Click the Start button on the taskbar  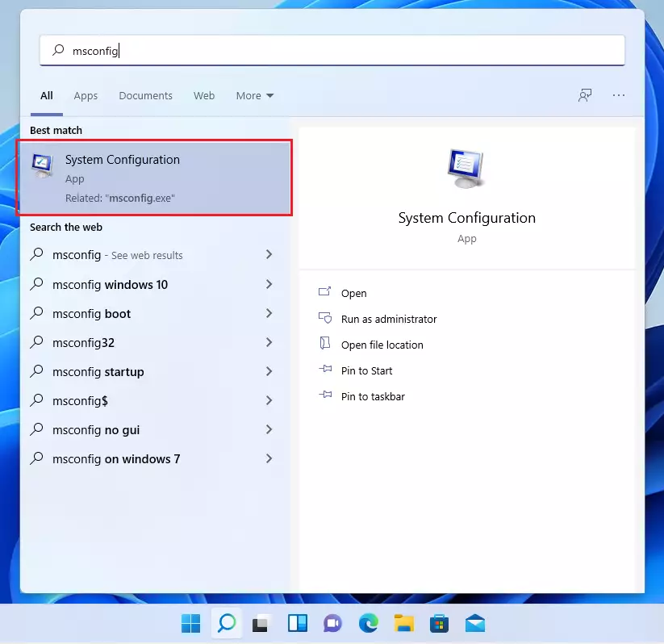(x=190, y=623)
